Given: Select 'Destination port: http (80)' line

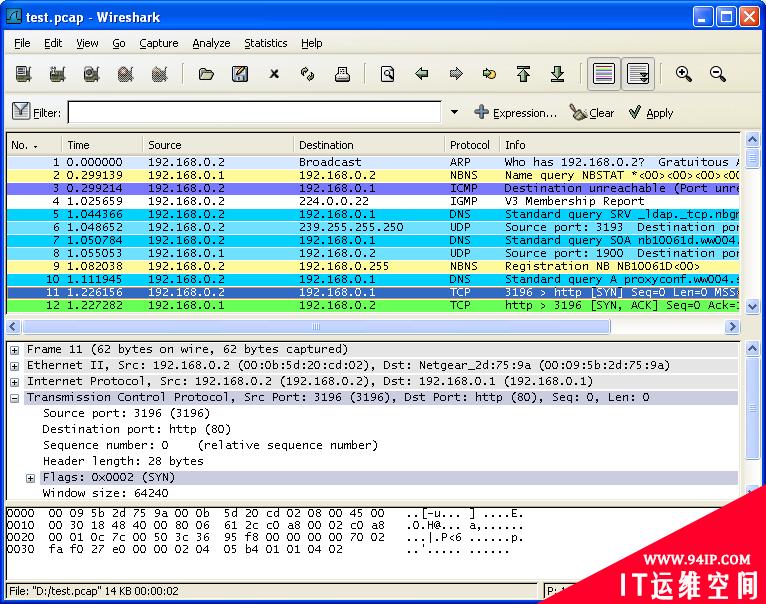Looking at the screenshot, I should pos(136,429).
